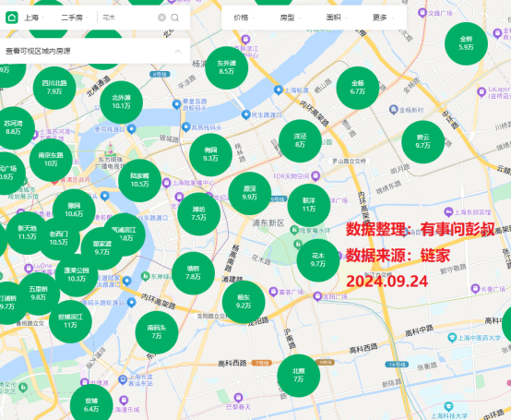
Task: Click the 花木 search input field
Action: click(x=129, y=18)
